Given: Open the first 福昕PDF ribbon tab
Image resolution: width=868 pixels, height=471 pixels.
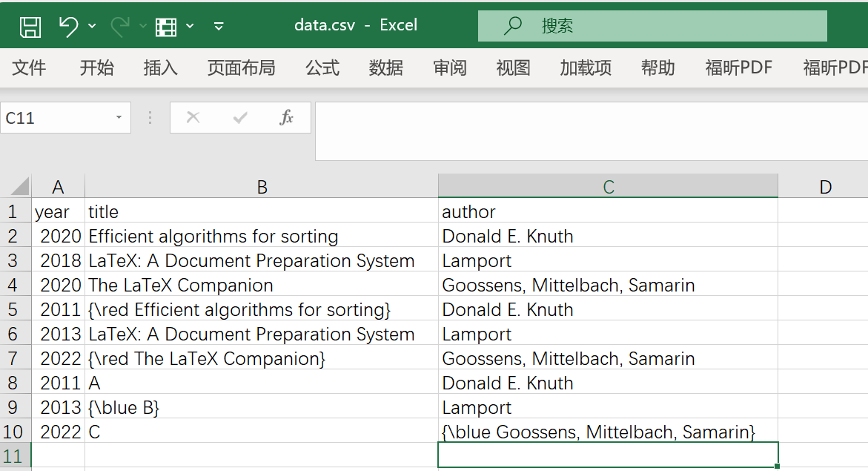Looking at the screenshot, I should pyautogui.click(x=738, y=67).
